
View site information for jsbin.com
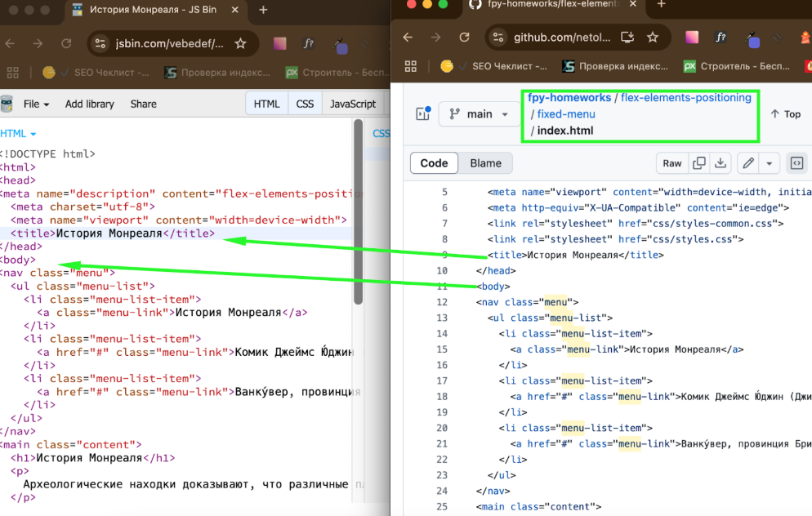(x=100, y=43)
